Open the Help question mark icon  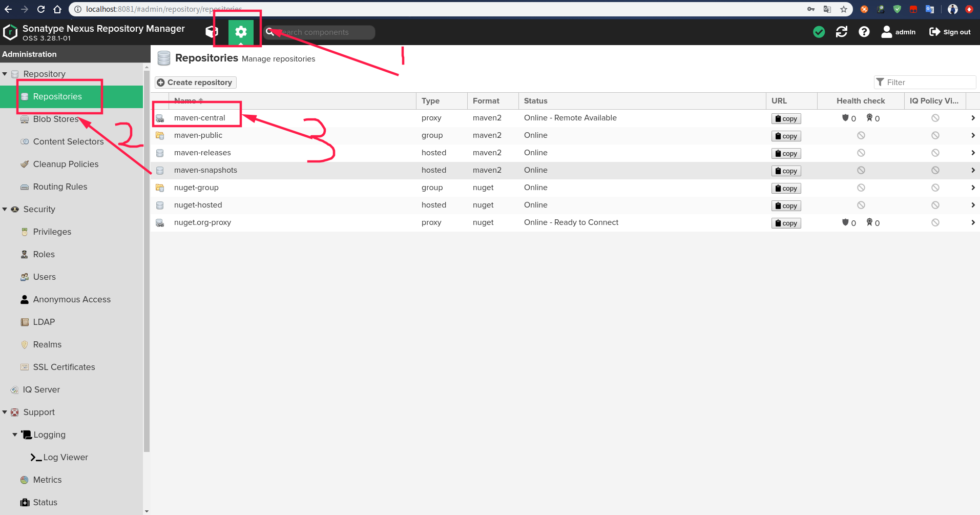[x=864, y=32]
